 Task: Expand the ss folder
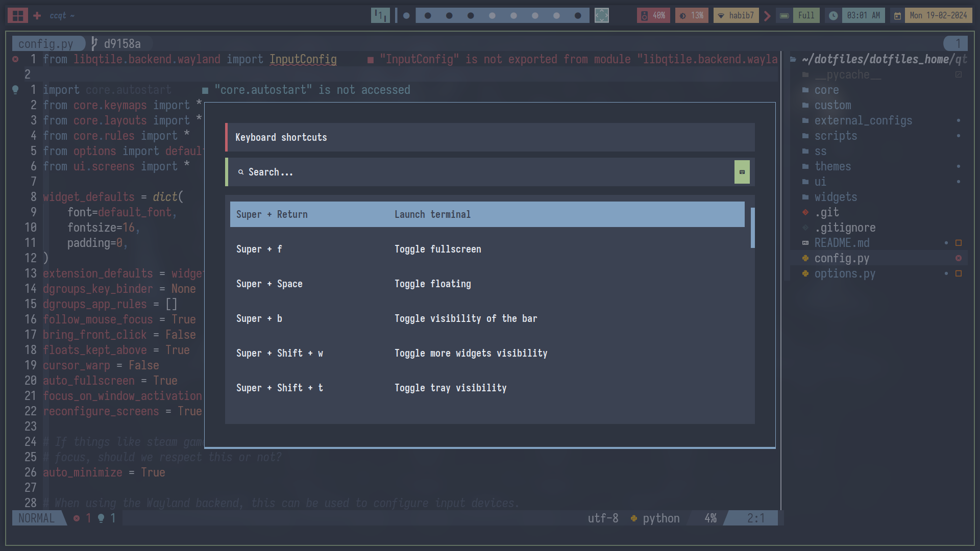[x=820, y=151]
